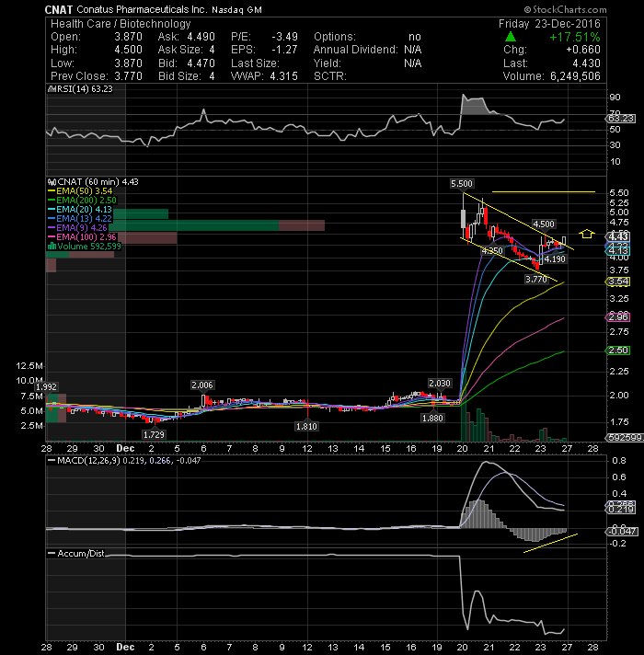Image resolution: width=644 pixels, height=655 pixels.
Task: Click the 4.43 last price tag on axis
Action: 618,236
